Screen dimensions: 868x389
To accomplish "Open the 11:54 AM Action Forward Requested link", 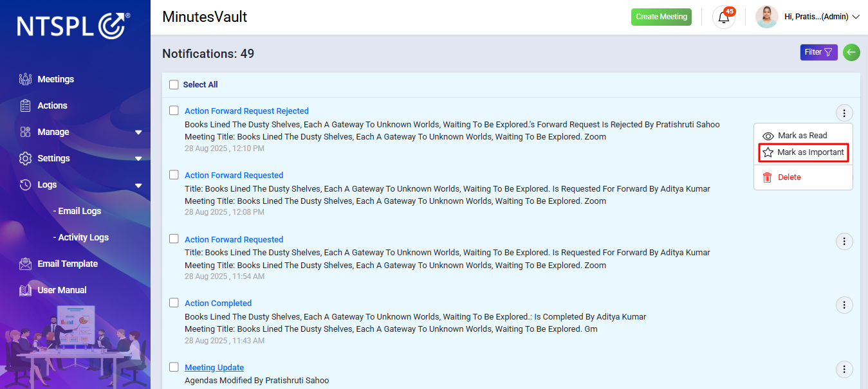I will (234, 239).
